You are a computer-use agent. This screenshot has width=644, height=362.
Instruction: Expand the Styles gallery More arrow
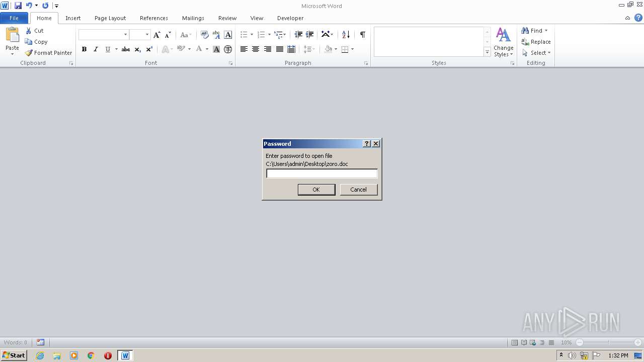point(487,52)
